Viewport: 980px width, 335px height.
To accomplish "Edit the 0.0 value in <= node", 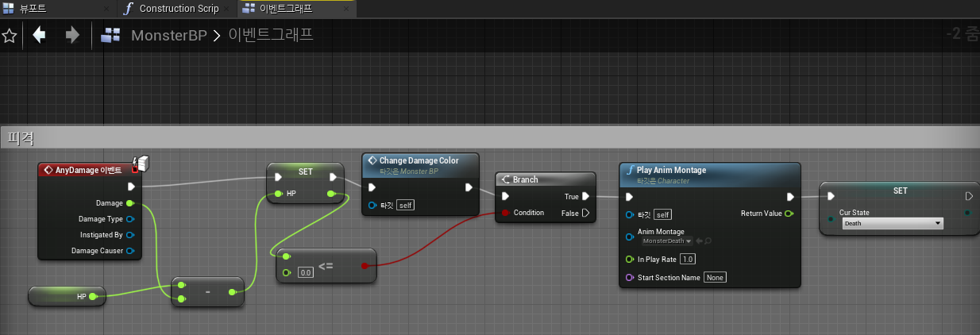I will click(x=306, y=272).
